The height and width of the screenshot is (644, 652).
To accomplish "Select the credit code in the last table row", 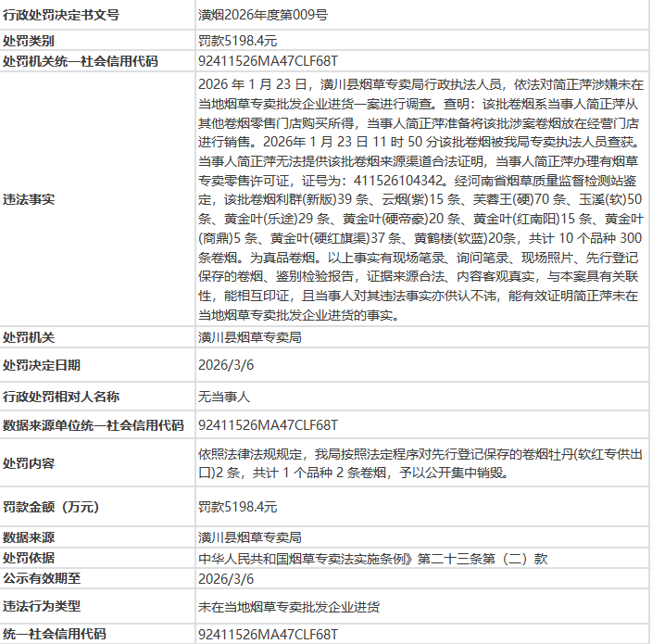I will point(268,634).
